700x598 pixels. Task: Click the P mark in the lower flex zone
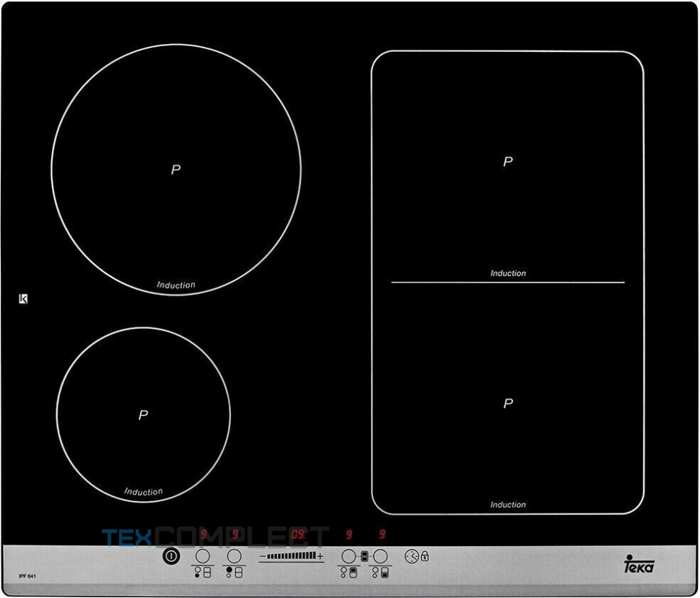[x=508, y=403]
